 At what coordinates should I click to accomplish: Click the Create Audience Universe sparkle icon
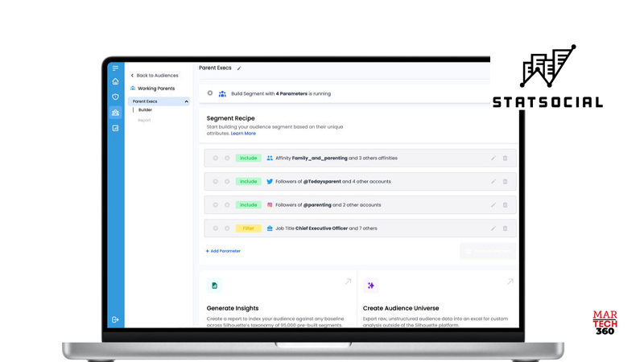click(x=371, y=286)
